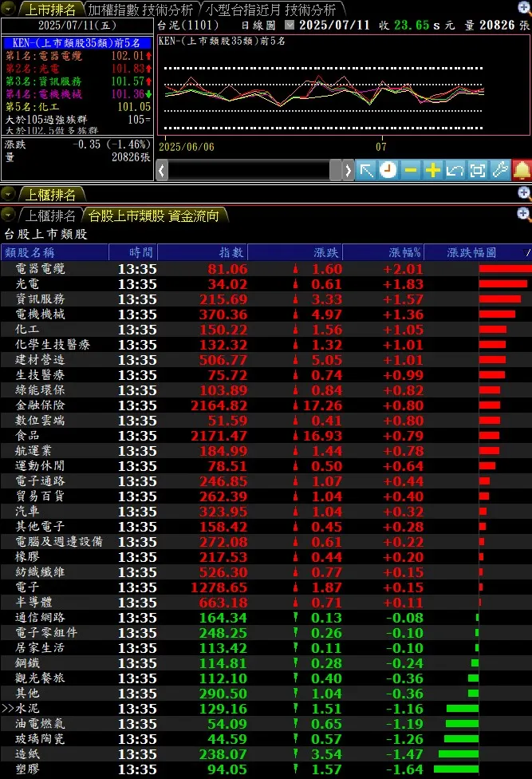Sort by 漲幅% column header
Viewport: 532px width, 779px height.
click(383, 252)
